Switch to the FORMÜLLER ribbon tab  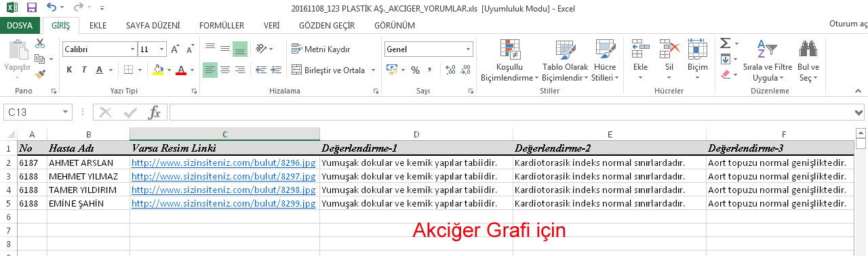point(222,25)
